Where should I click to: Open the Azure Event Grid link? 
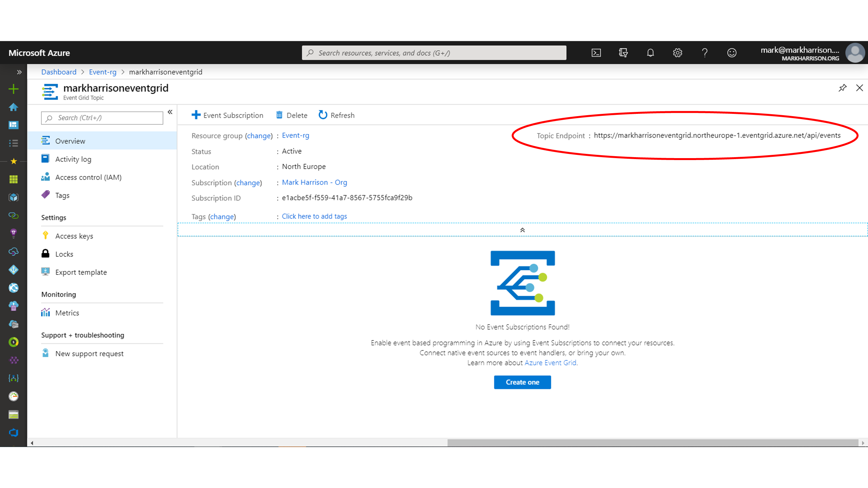coord(550,363)
